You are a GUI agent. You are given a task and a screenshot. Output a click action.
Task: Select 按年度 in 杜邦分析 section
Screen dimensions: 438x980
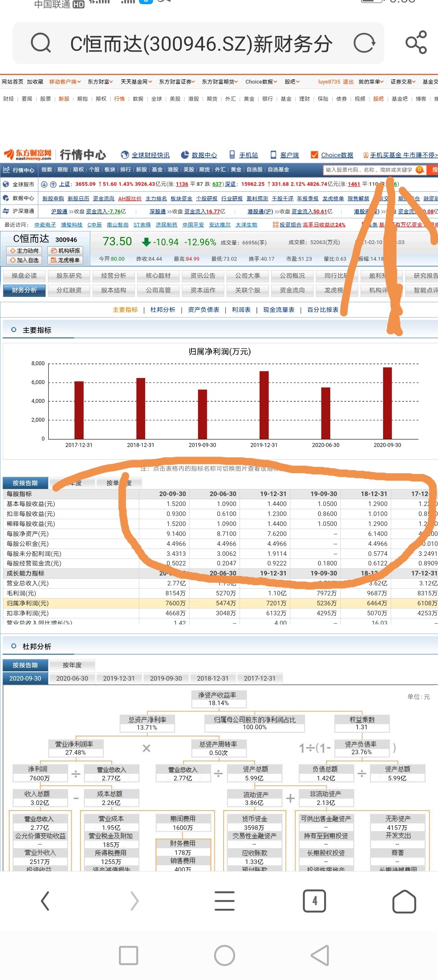[x=72, y=665]
